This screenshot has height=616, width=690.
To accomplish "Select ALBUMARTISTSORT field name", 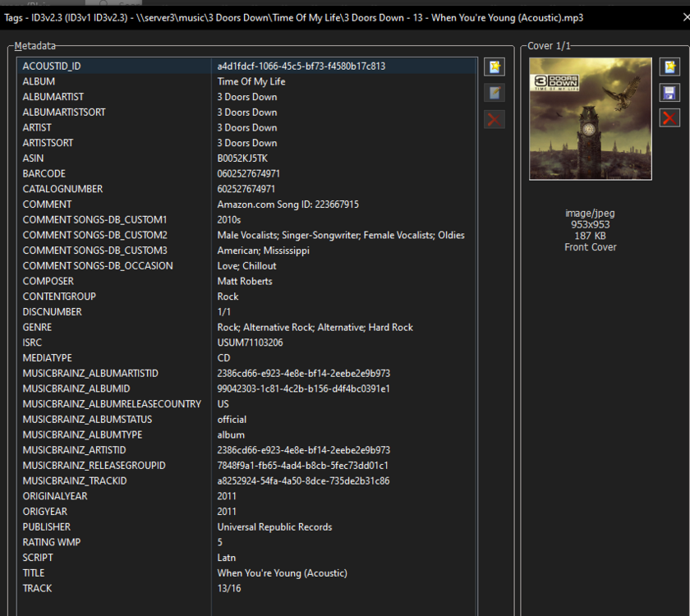I will pyautogui.click(x=64, y=113).
